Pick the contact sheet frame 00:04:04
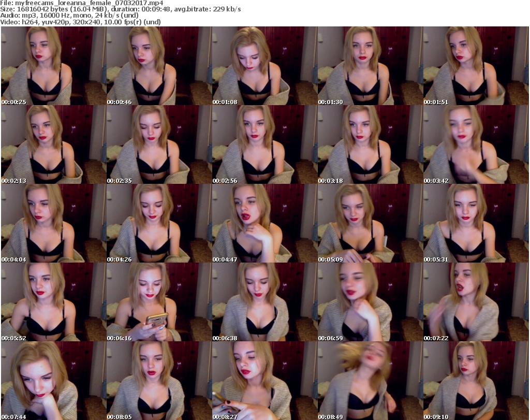The width and height of the screenshot is (530, 420). (53, 224)
